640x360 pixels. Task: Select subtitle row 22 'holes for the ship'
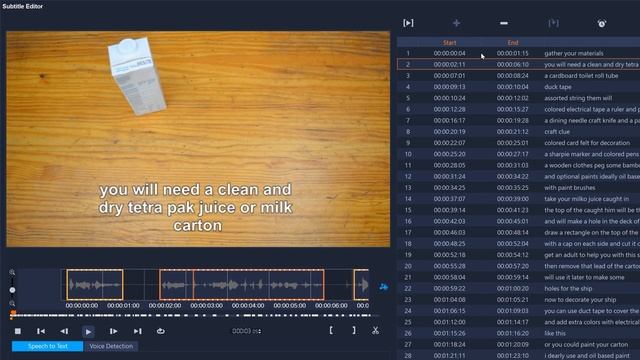[x=518, y=288]
